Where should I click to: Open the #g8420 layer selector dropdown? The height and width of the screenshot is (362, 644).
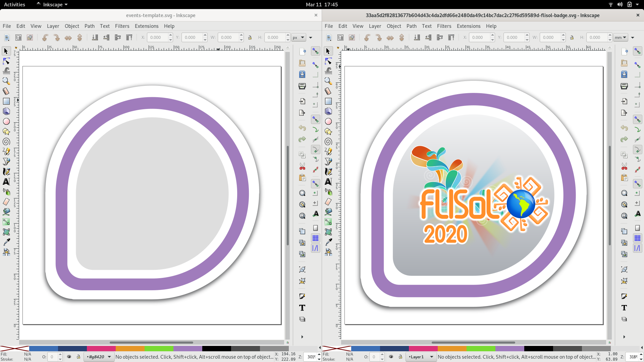(99, 357)
